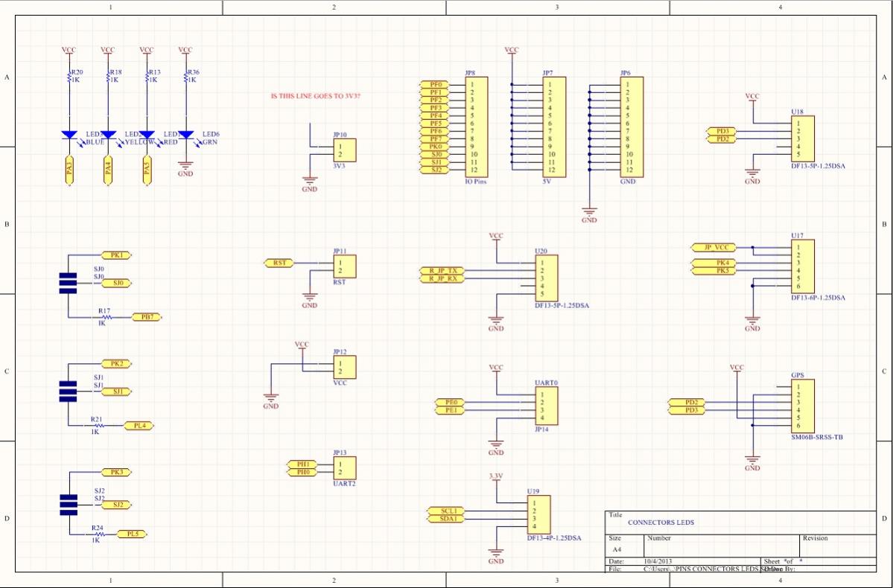893x588 pixels.
Task: Click the SJ0 solder jumper symbol
Action: (68, 283)
